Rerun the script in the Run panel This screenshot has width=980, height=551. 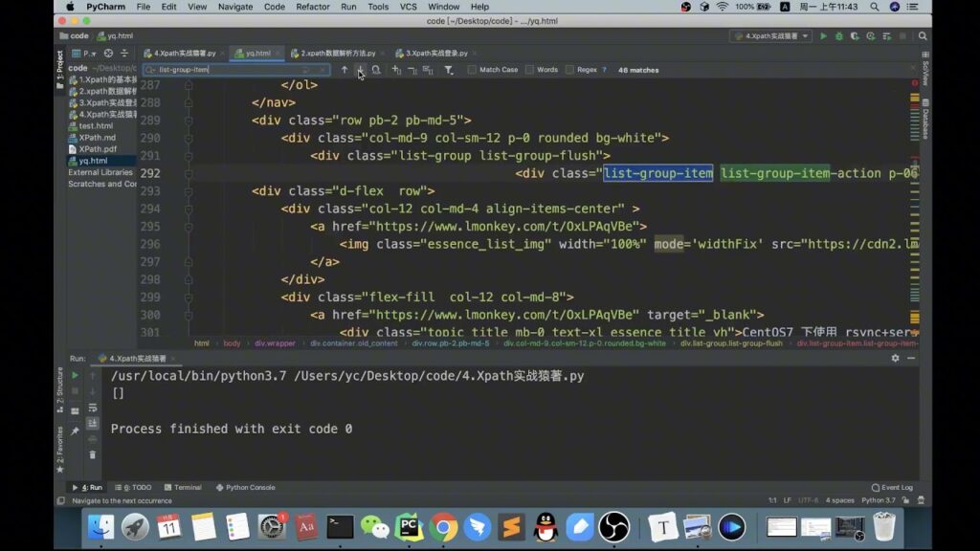point(75,375)
